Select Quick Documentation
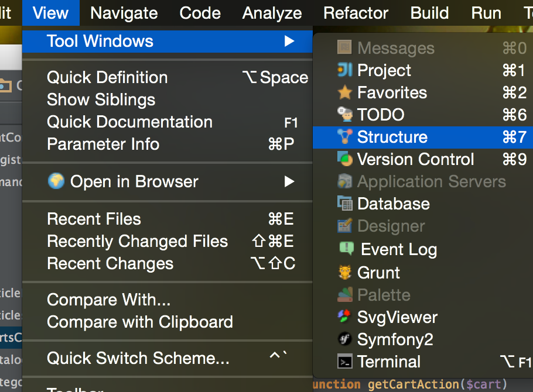Viewport: 533px width, 392px height. tap(129, 122)
